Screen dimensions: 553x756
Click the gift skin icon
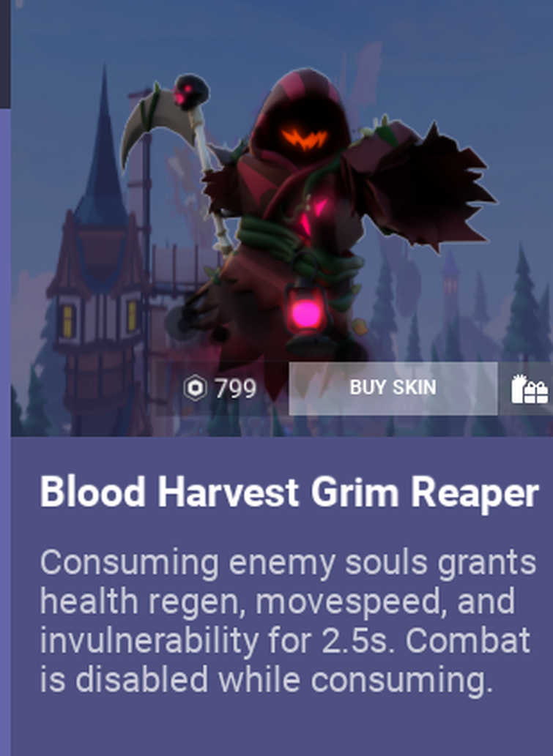pyautogui.click(x=530, y=389)
